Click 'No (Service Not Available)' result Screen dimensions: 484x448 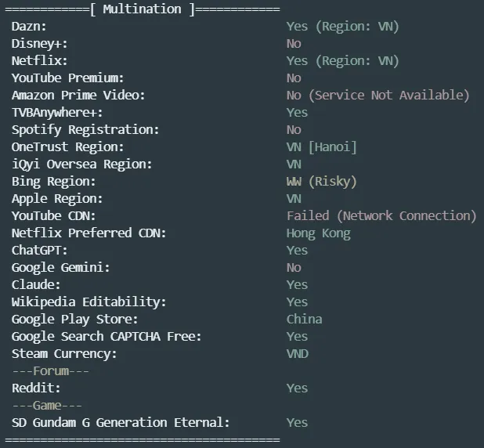click(377, 96)
